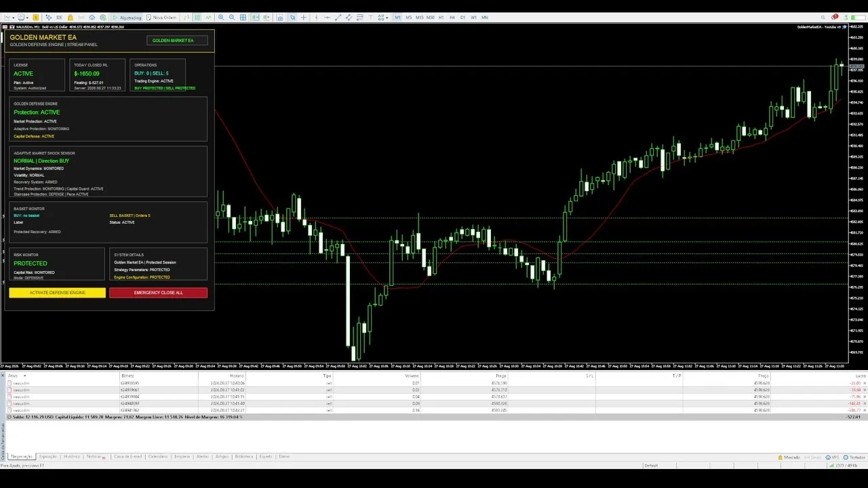Select the vertical line drawing tool
The image size is (868, 488).
[x=317, y=18]
